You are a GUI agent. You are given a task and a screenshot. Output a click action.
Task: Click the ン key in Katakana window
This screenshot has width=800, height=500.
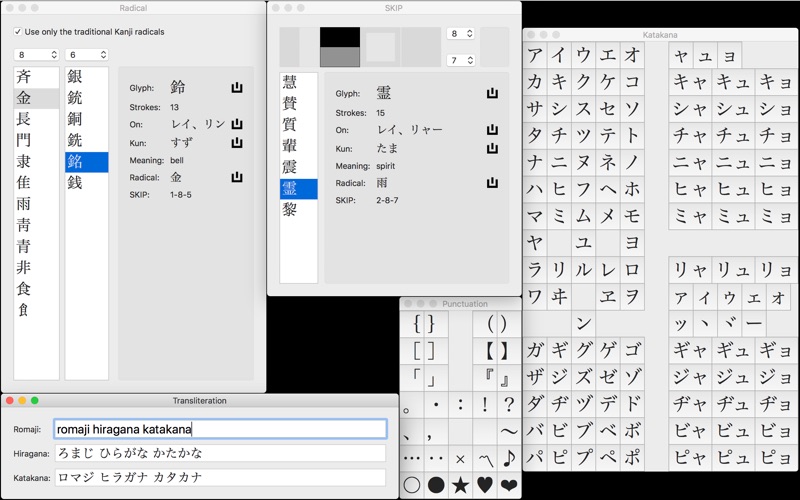coord(583,323)
